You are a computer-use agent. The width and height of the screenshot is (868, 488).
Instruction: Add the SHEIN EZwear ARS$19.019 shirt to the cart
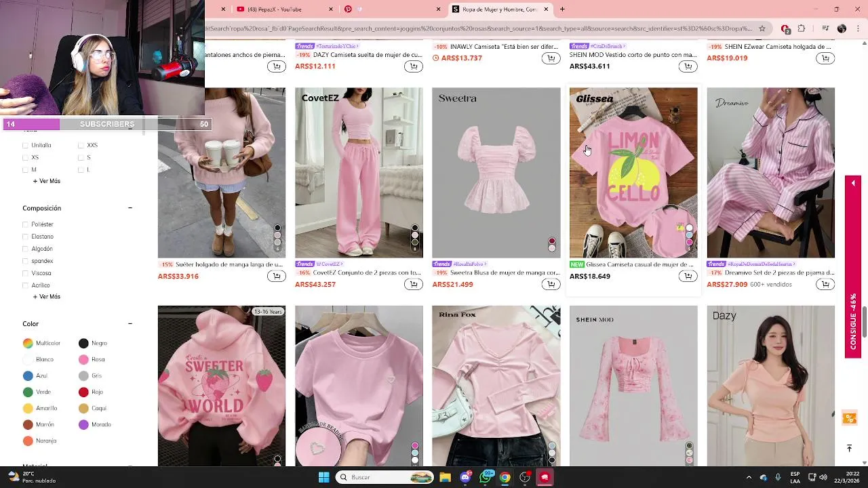825,58
